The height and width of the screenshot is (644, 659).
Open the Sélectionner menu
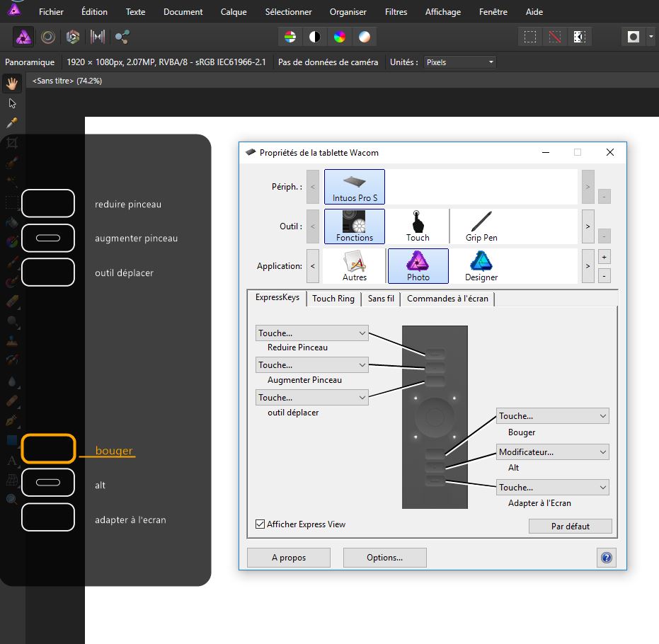point(288,12)
